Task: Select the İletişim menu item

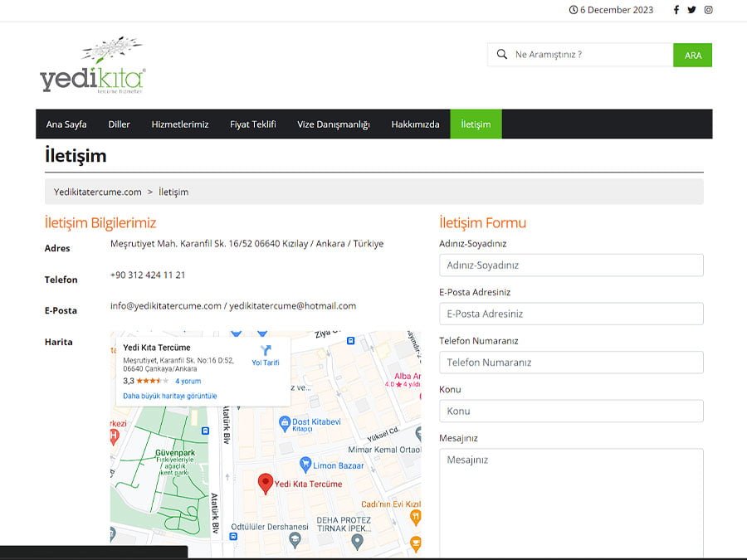Action: coord(476,124)
